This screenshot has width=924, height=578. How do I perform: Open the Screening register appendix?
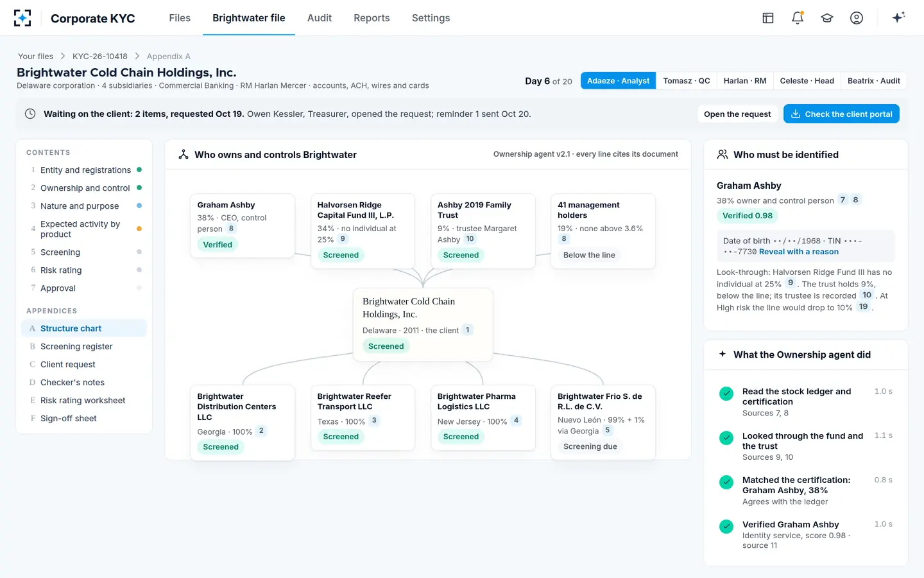(85, 346)
